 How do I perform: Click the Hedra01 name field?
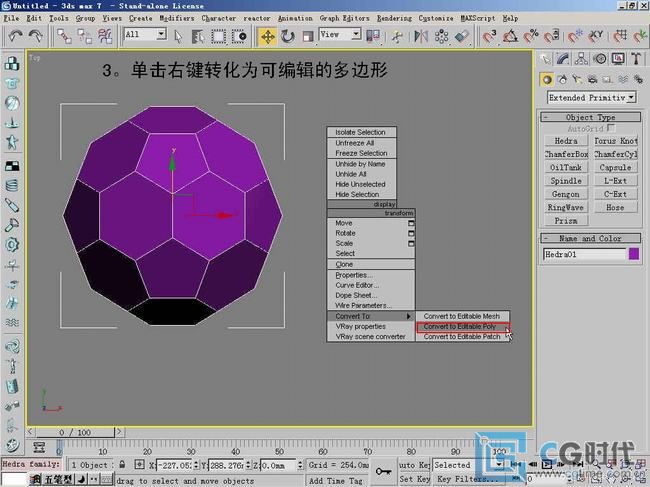[584, 254]
